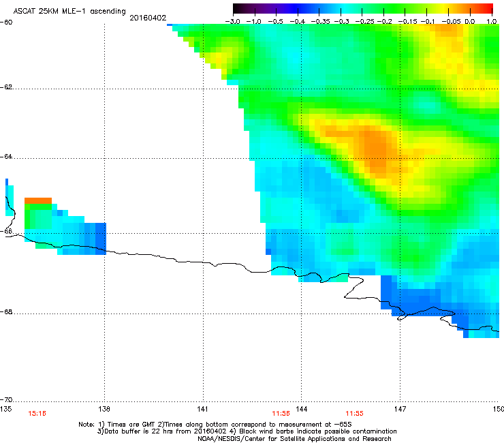504x443 pixels.
Task: Click the '-62' latitude axis label
Action: point(6,87)
